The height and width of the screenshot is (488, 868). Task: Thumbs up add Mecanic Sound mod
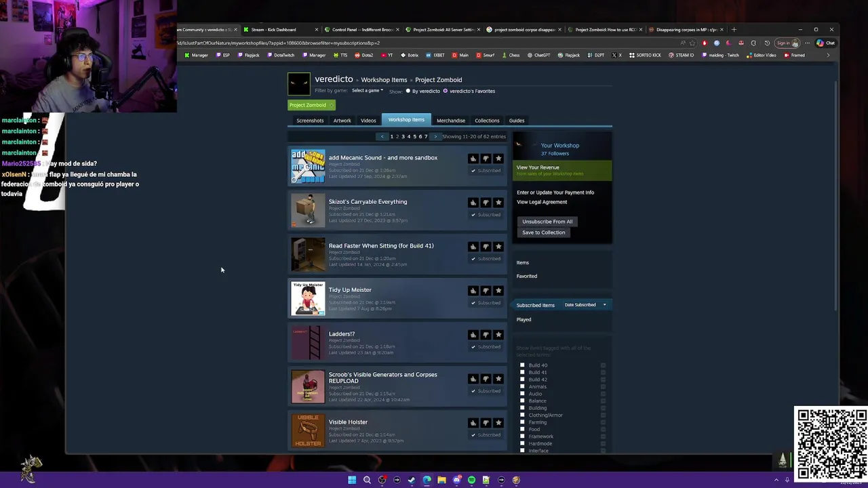pyautogui.click(x=473, y=159)
